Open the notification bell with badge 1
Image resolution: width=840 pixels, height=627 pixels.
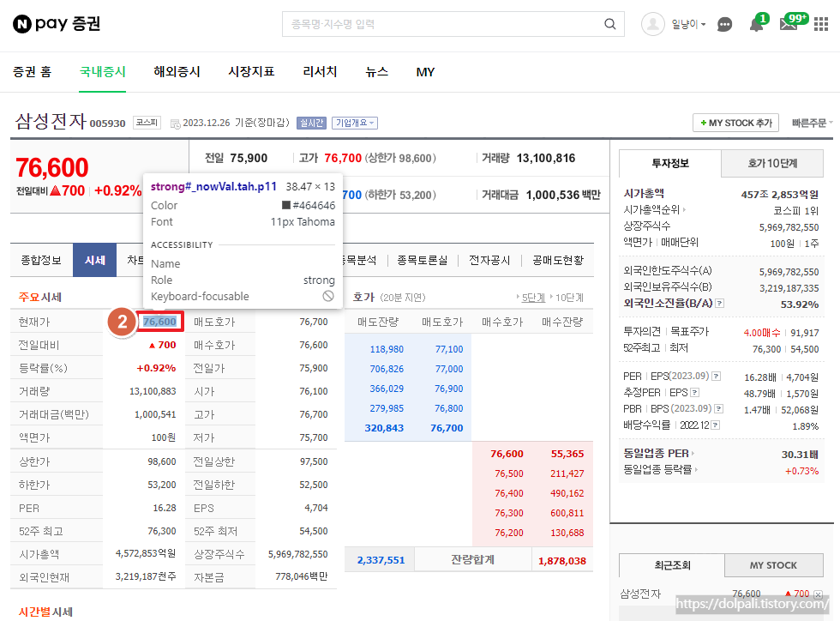758,25
